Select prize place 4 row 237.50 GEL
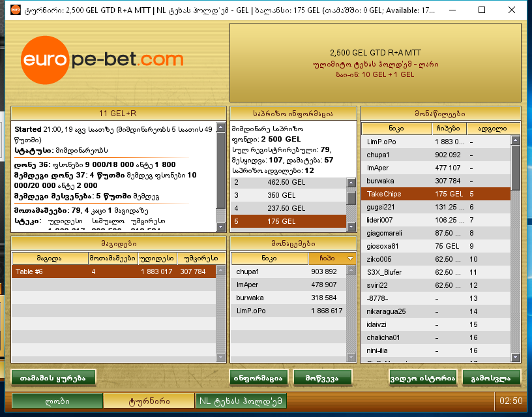Image resolution: width=532 pixels, height=417 pixels. [288, 209]
